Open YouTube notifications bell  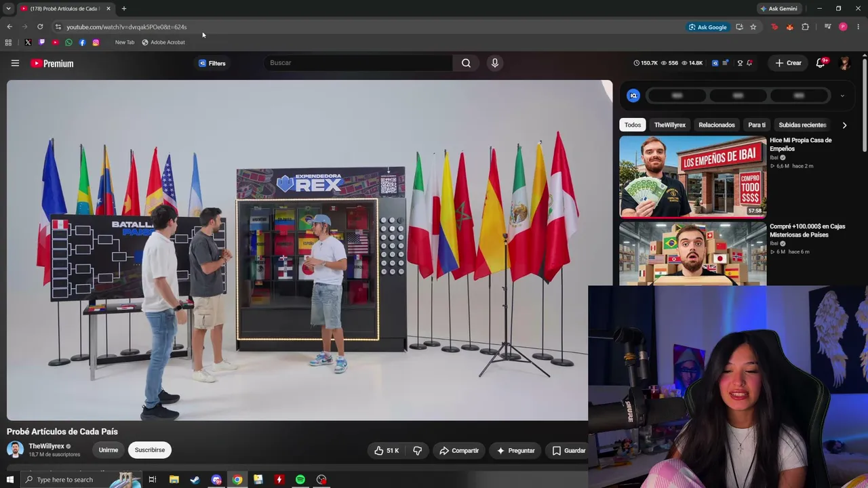tap(821, 63)
